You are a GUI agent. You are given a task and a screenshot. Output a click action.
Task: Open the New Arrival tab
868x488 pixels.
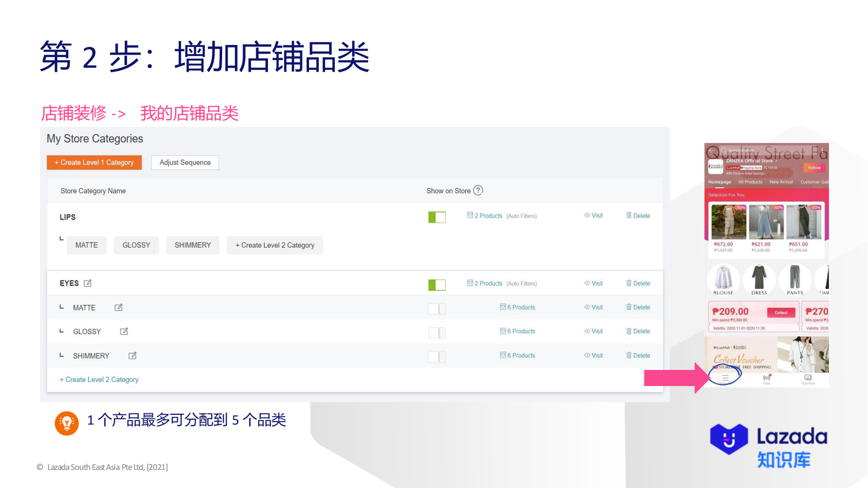(781, 182)
